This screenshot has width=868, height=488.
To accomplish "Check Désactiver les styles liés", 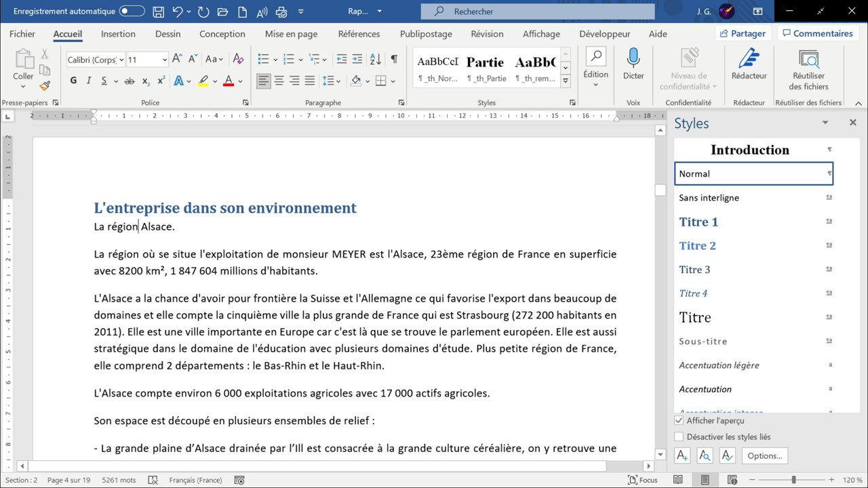I will tap(679, 436).
